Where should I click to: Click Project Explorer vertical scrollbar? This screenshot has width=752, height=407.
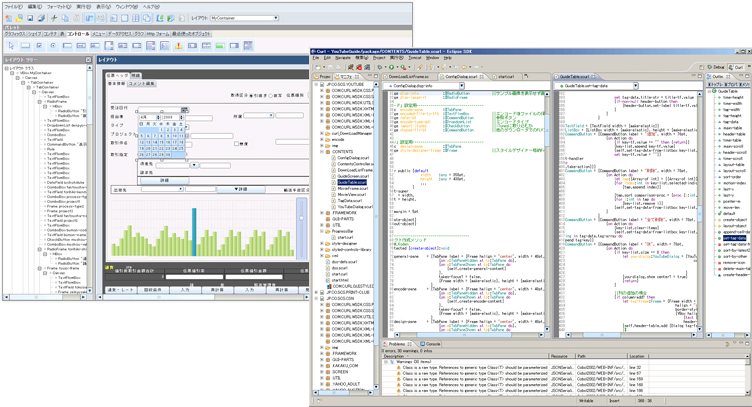[x=376, y=235]
